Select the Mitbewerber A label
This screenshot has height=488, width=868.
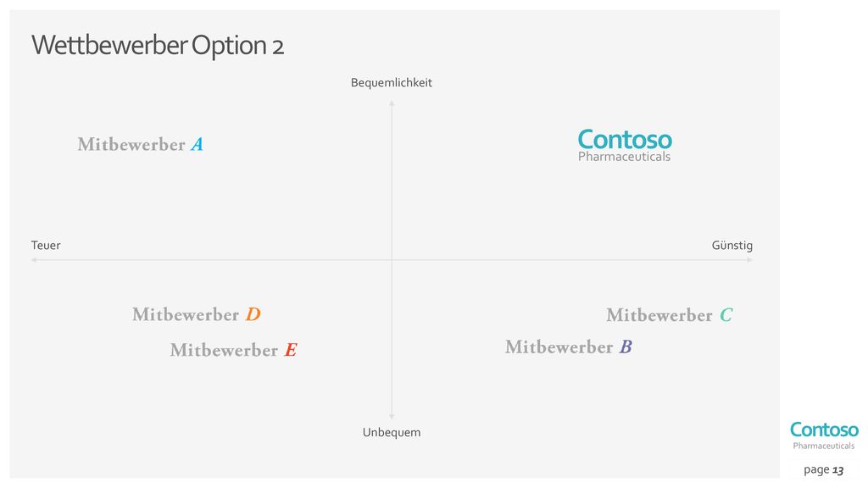(x=141, y=144)
